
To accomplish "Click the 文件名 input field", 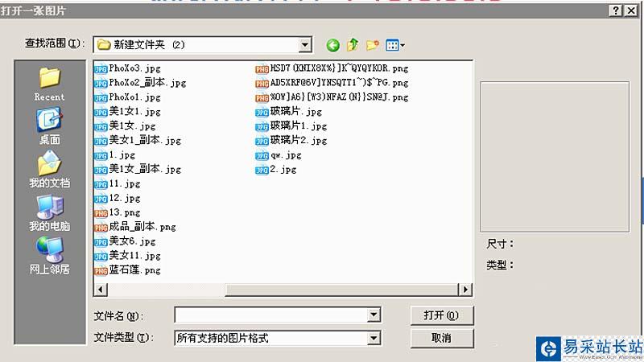I will [271, 315].
